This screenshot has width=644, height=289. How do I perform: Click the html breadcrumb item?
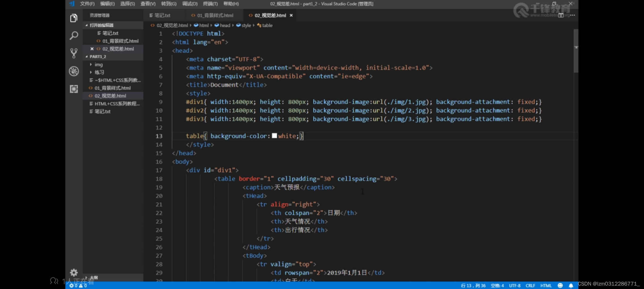[x=201, y=25]
